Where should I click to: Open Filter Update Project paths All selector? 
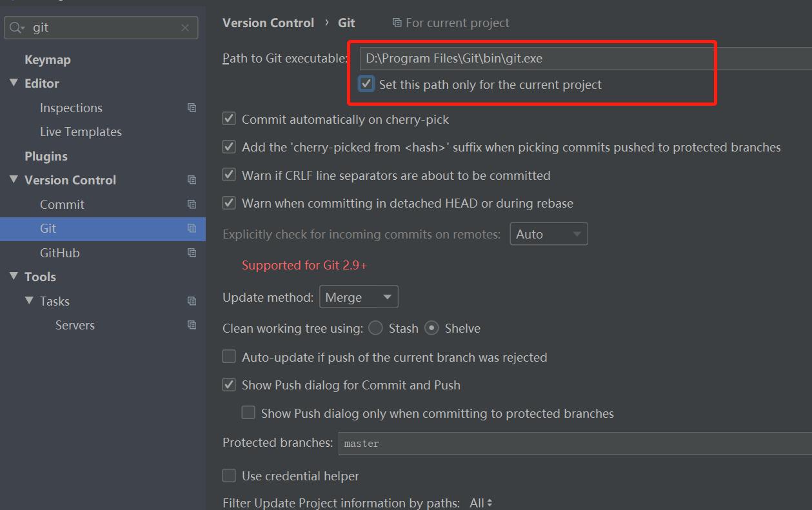(481, 503)
